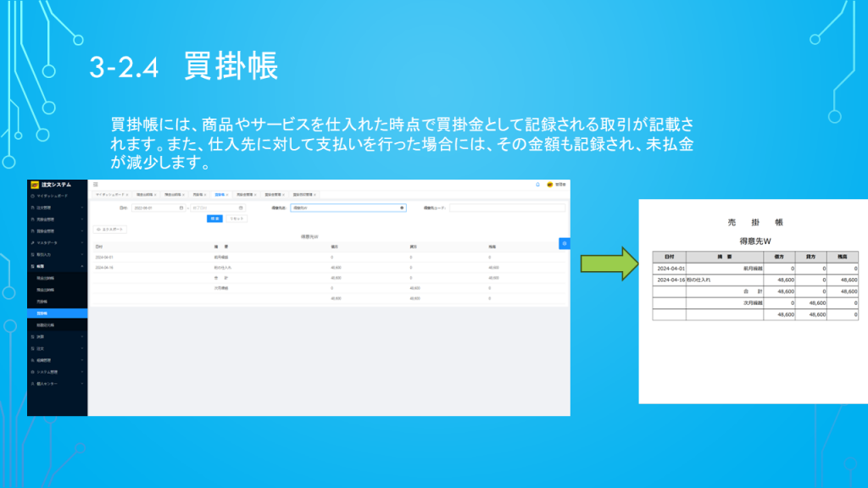Image resolution: width=868 pixels, height=488 pixels.
Task: Click the start date field 2022-06-01
Action: coord(157,208)
